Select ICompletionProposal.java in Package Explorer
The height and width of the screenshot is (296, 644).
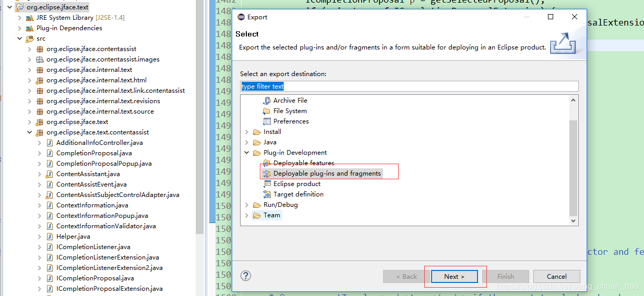tap(95, 278)
